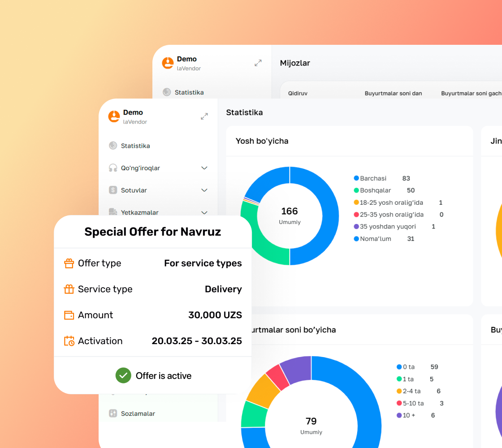Click the calendar clock icon beside Activation
This screenshot has width=502, height=448.
click(x=69, y=341)
